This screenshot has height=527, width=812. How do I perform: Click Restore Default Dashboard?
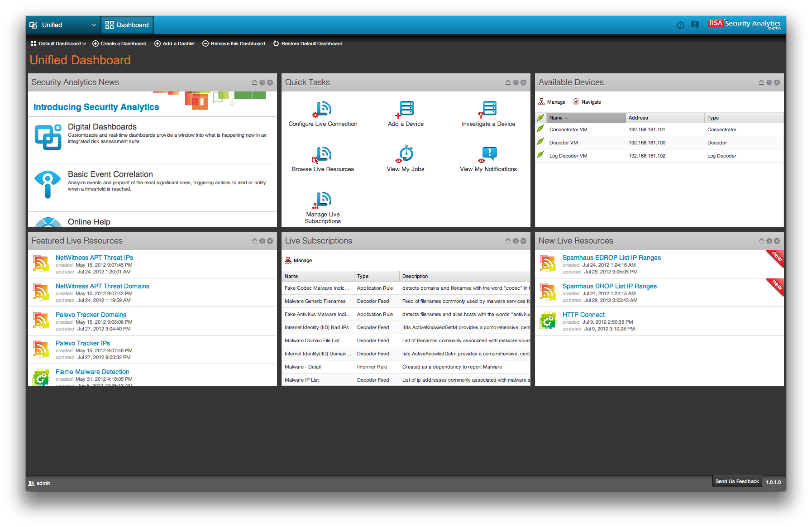[x=308, y=44]
